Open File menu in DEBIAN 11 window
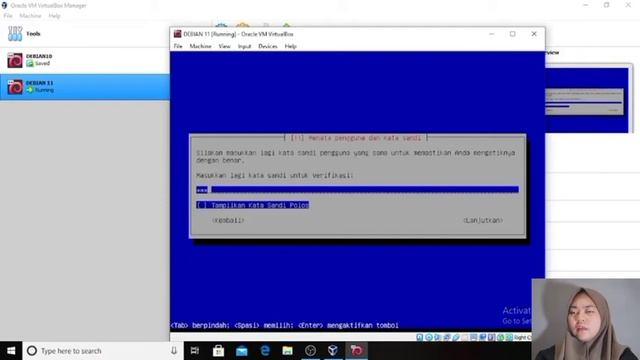Image resolution: width=640 pixels, height=360 pixels. (178, 46)
